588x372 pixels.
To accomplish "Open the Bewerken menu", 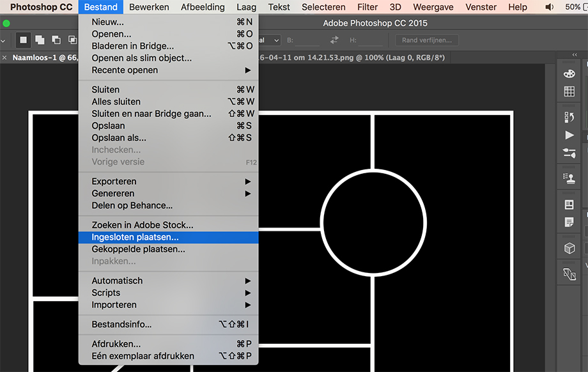I will (149, 7).
